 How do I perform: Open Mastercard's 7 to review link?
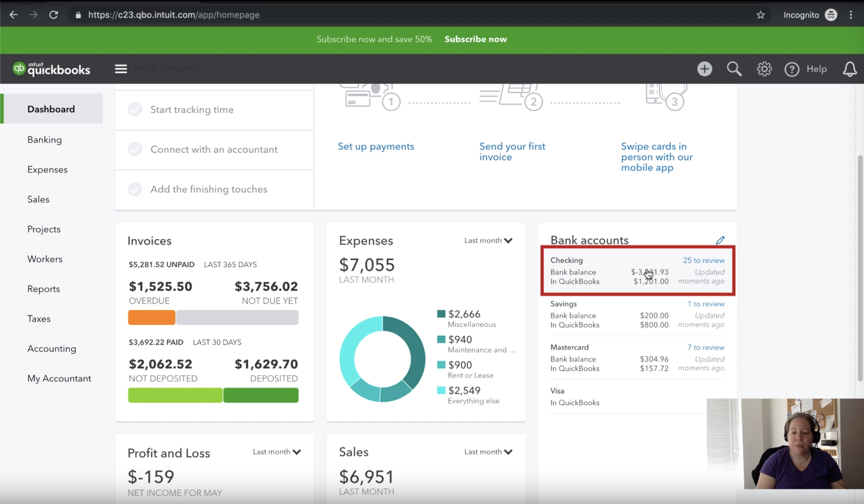(x=706, y=347)
